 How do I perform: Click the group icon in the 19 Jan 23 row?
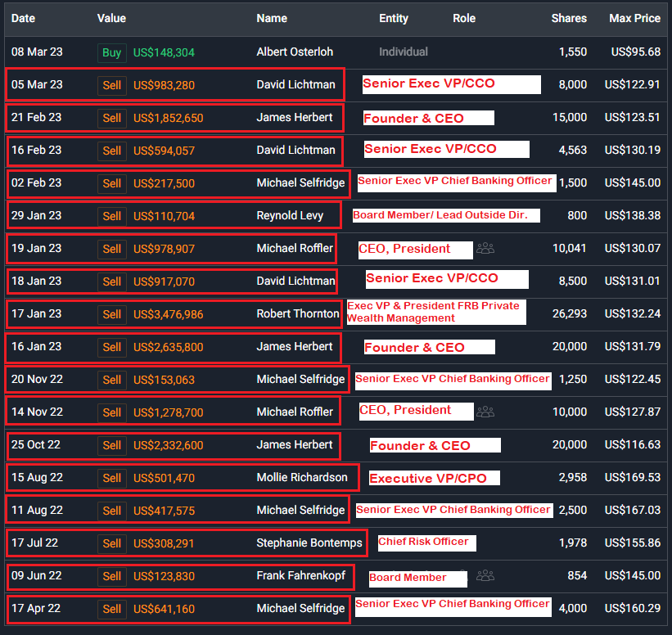[x=485, y=249]
